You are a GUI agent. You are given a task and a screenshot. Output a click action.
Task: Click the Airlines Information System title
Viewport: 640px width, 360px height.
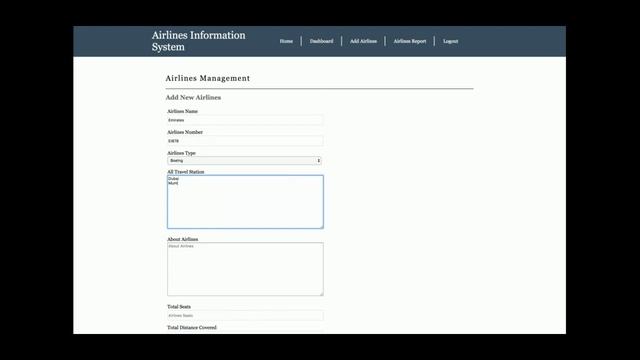click(x=199, y=41)
